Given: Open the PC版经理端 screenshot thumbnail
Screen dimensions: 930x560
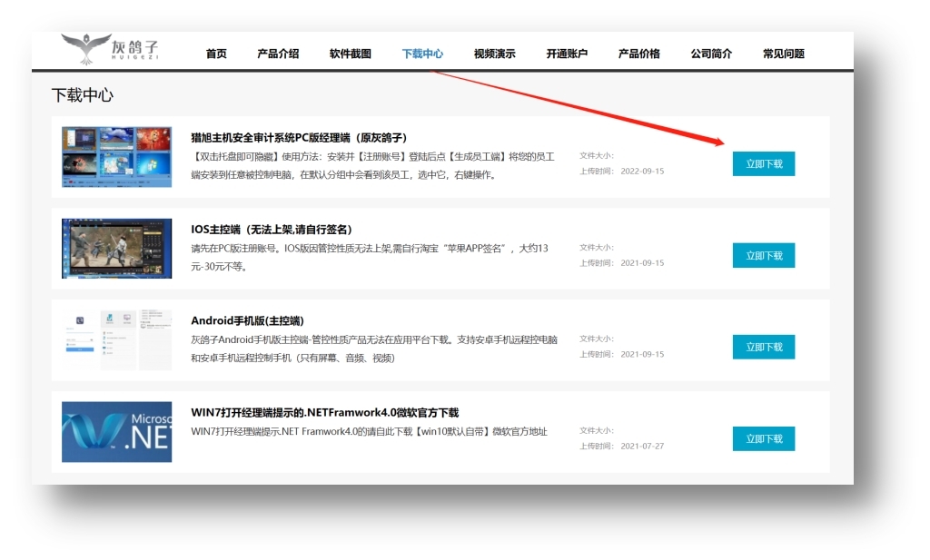Looking at the screenshot, I should [116, 157].
